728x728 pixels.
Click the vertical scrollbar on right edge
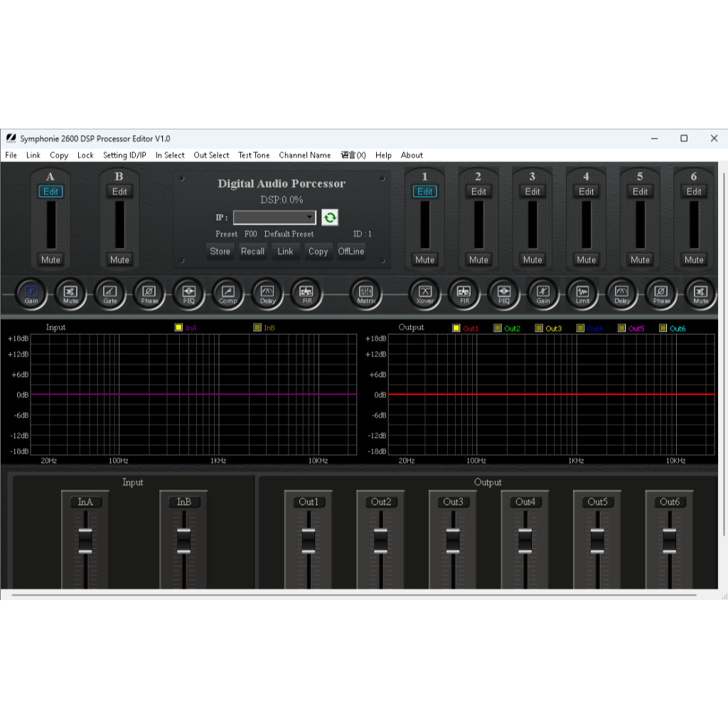coord(723,354)
